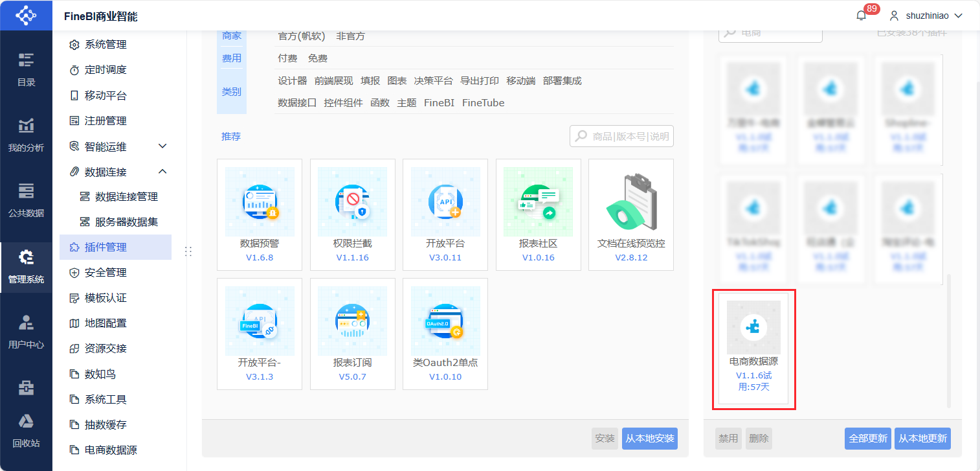Select the 函数 category filter
This screenshot has width=980, height=471.
tap(380, 103)
